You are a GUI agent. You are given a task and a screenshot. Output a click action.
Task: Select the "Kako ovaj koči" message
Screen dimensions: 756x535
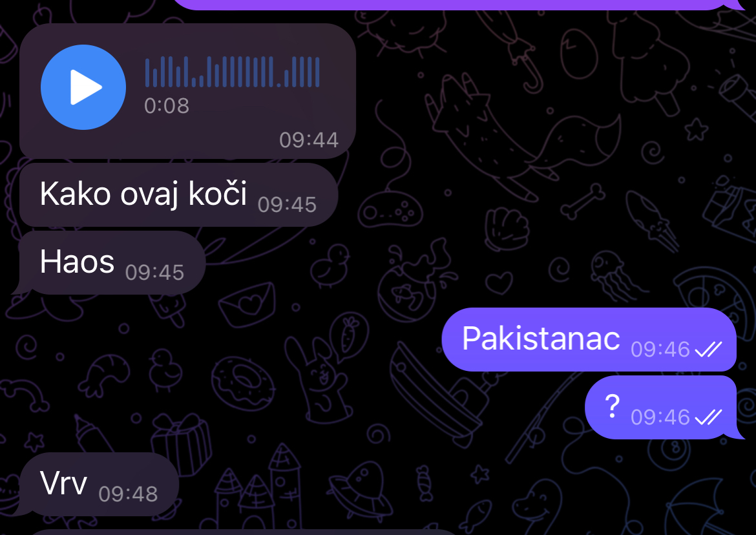[178, 194]
